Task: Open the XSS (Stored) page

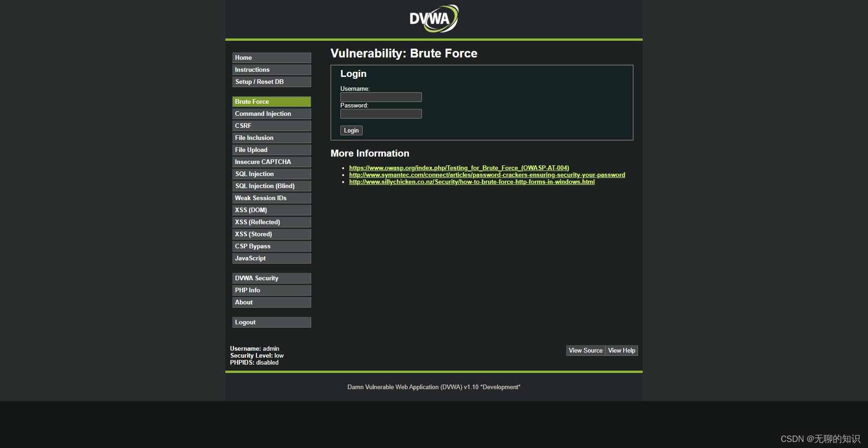Action: pyautogui.click(x=271, y=234)
